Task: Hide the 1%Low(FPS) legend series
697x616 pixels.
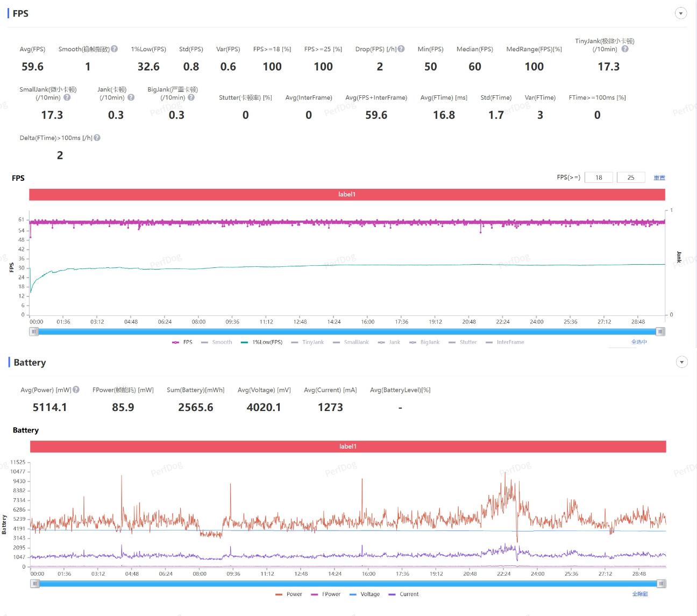Action: [262, 342]
